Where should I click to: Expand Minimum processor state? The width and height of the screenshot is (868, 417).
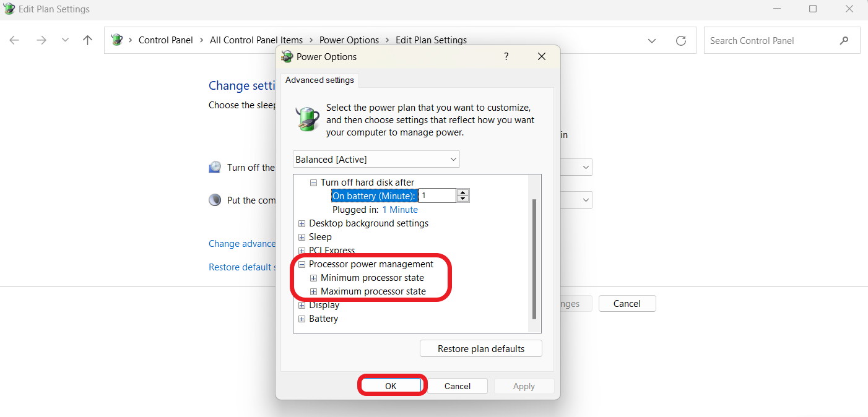click(x=313, y=278)
